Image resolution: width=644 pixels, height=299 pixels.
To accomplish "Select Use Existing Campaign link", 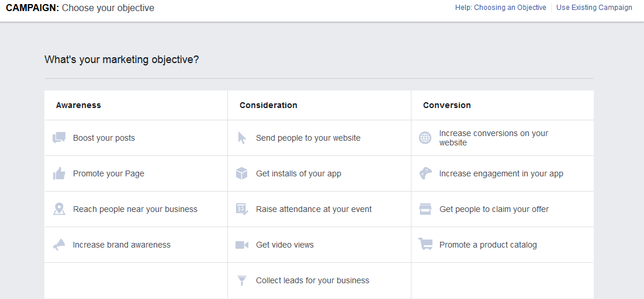I will tap(594, 8).
